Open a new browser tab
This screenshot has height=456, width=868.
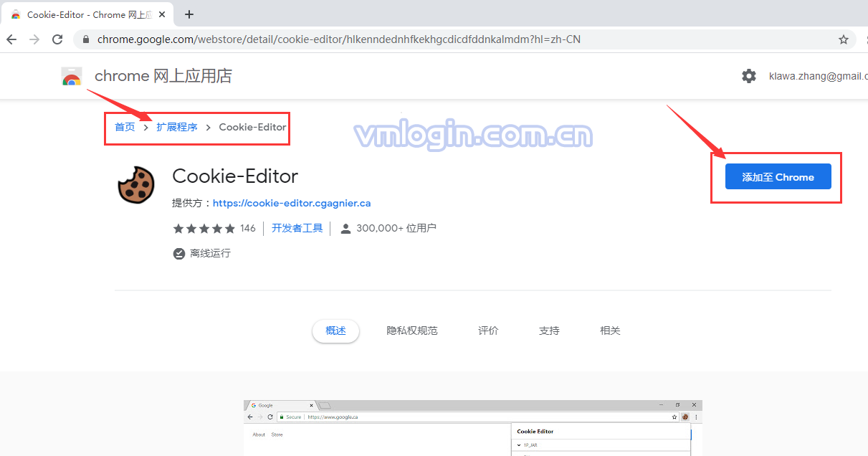(x=189, y=14)
